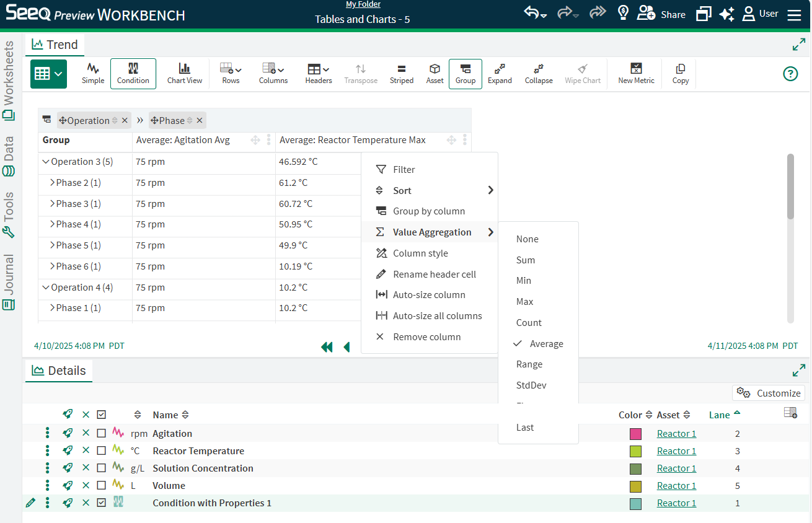The height and width of the screenshot is (523, 812).
Task: Click the pink Agitation color swatch
Action: 635,434
